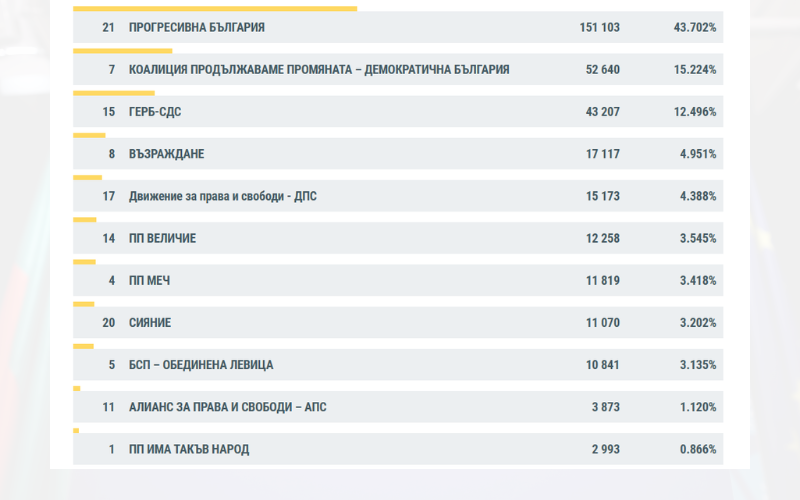Click the 0.866% percentage value
Viewport: 800px width, 500px height.
[697, 449]
